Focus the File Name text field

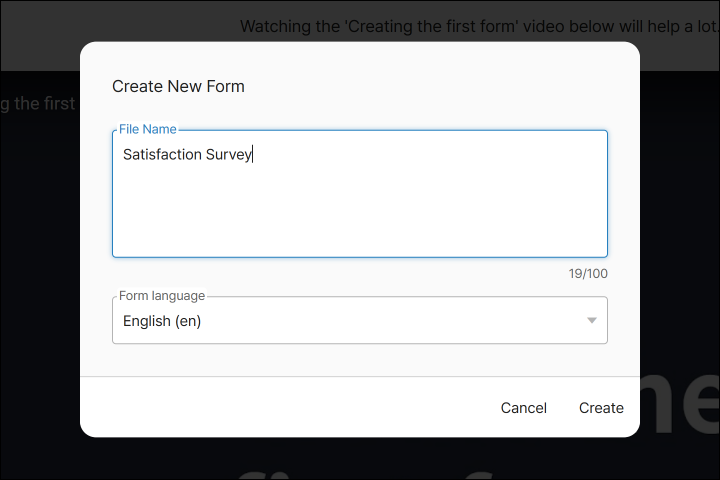click(360, 194)
